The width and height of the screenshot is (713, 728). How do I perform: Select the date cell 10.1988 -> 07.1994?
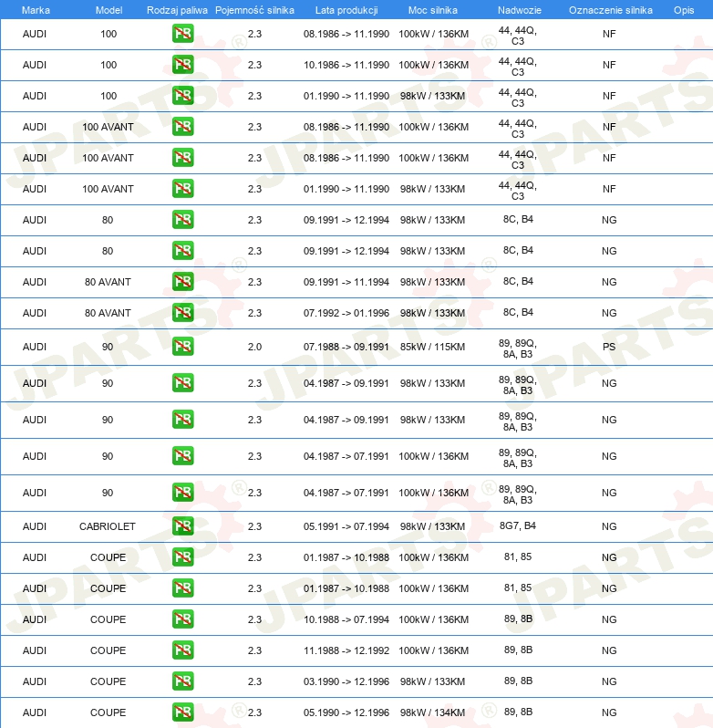[x=346, y=619]
